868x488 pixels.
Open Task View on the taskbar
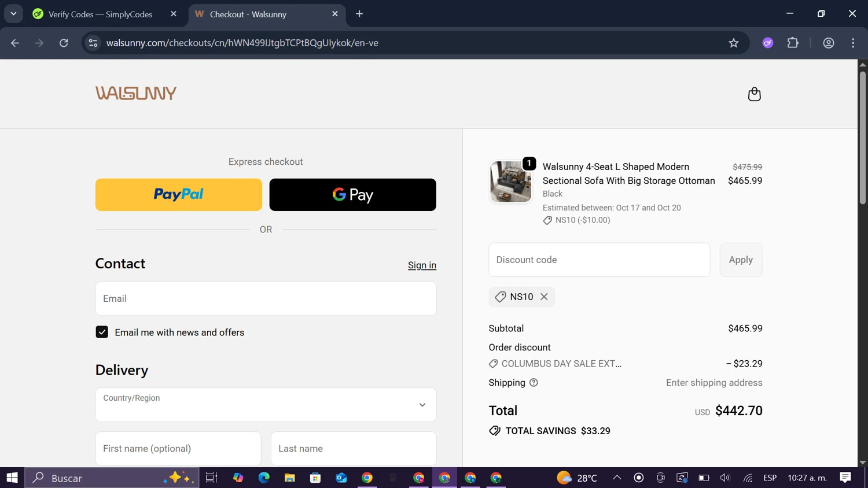click(211, 478)
